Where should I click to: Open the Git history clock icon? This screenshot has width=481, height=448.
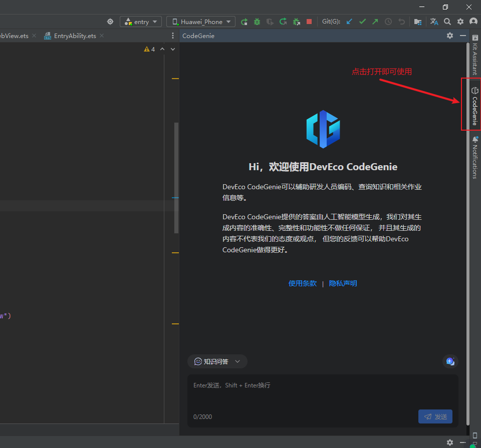pyautogui.click(x=388, y=22)
